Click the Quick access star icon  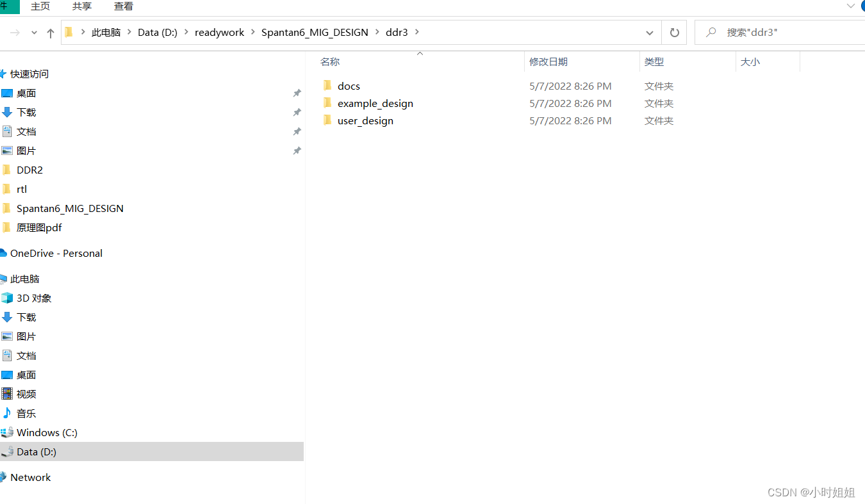tap(3, 74)
